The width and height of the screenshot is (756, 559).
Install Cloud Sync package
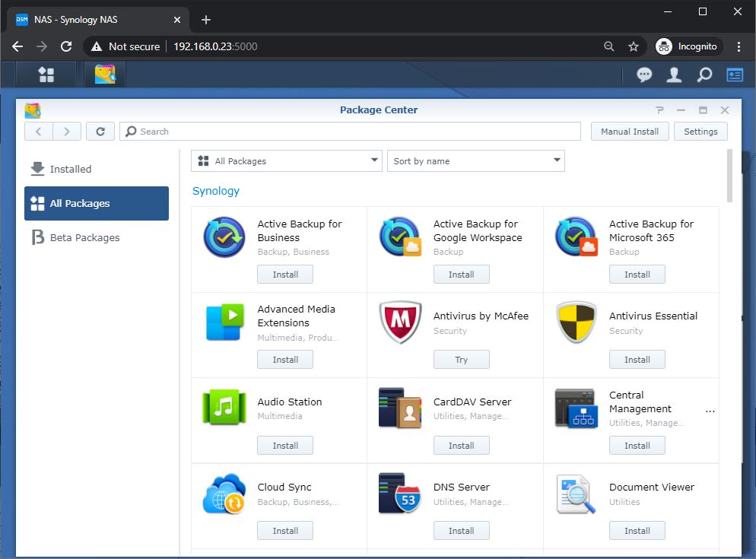pos(285,531)
